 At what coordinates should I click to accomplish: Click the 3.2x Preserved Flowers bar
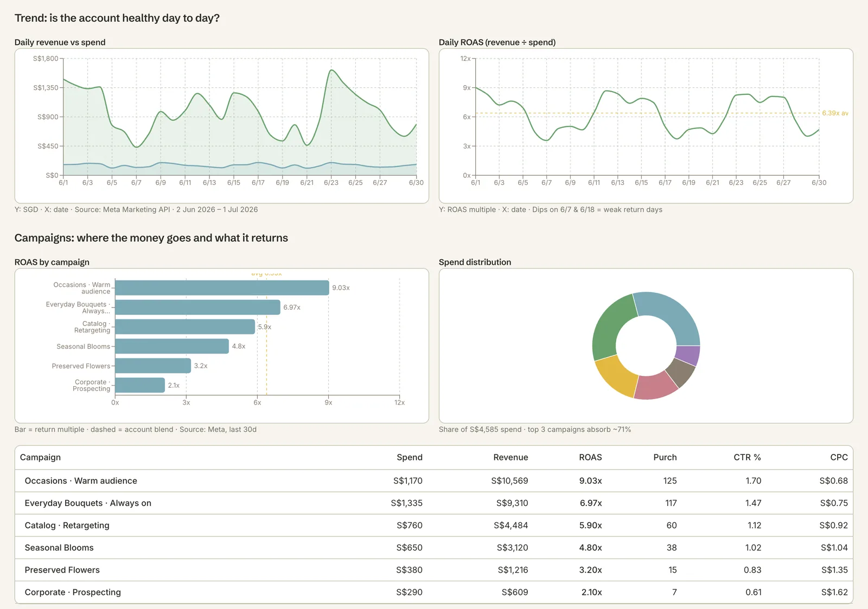(x=153, y=366)
